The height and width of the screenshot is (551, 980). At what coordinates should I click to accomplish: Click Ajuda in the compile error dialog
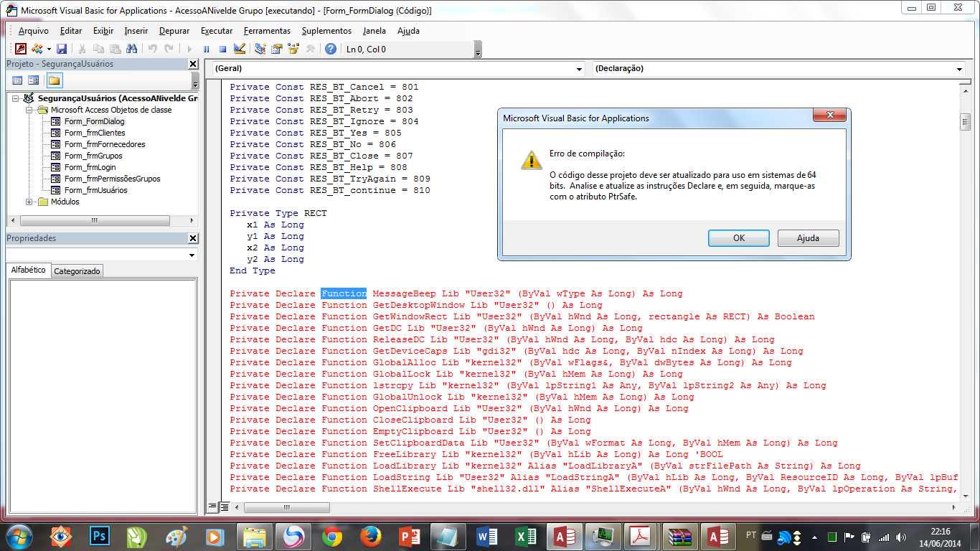tap(808, 238)
